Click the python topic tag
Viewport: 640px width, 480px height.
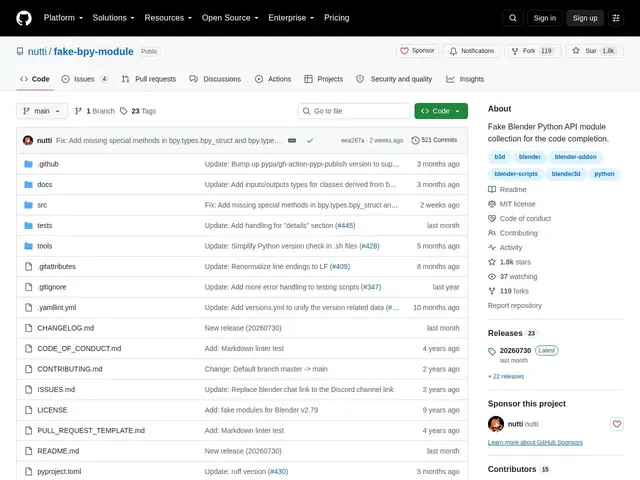604,174
